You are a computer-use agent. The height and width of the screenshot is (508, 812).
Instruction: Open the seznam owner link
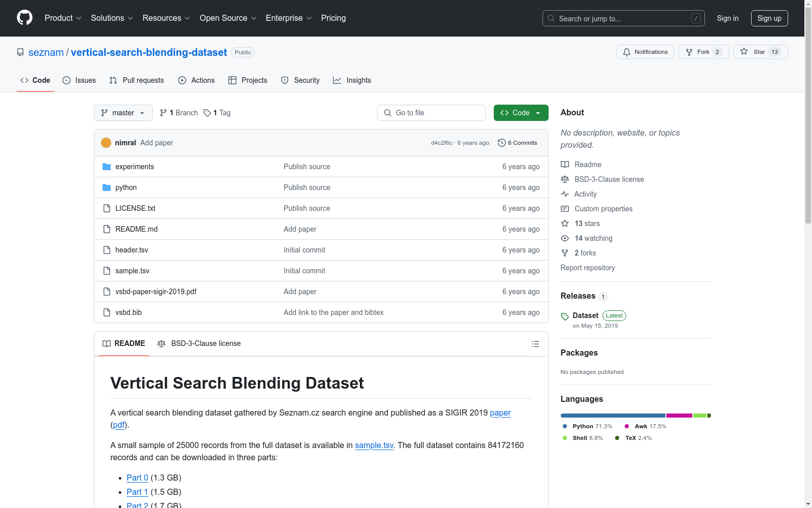[x=46, y=52]
